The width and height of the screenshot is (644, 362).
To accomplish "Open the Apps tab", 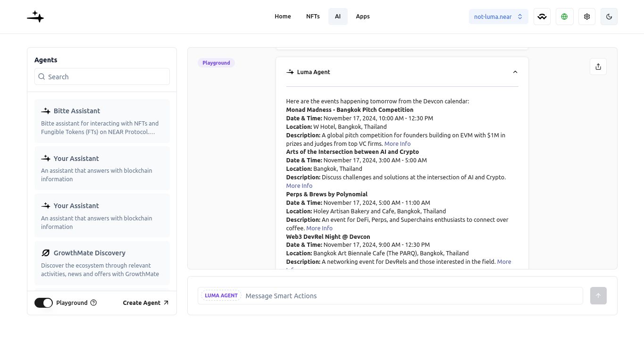I will [363, 16].
